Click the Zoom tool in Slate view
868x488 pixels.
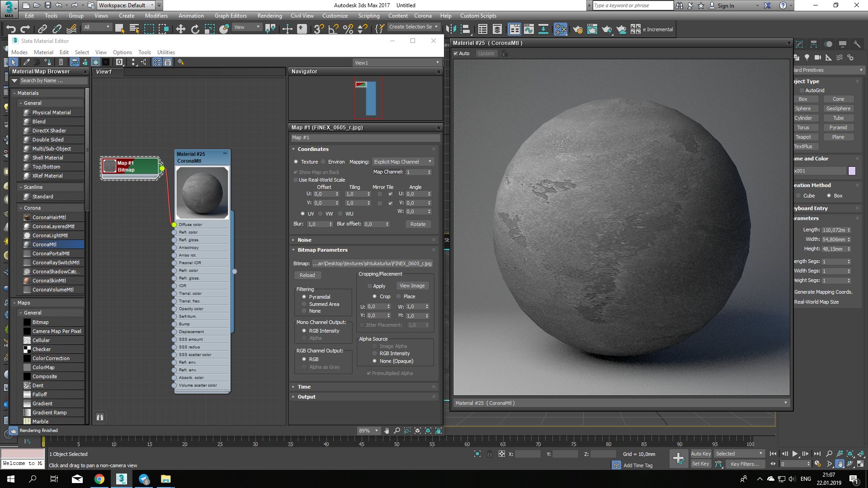coord(396,431)
